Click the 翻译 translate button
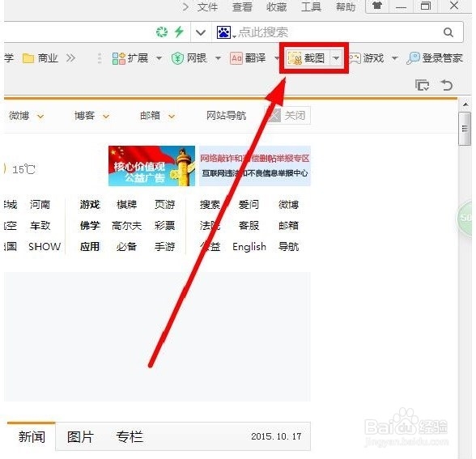This screenshot has width=476, height=459. [248, 58]
